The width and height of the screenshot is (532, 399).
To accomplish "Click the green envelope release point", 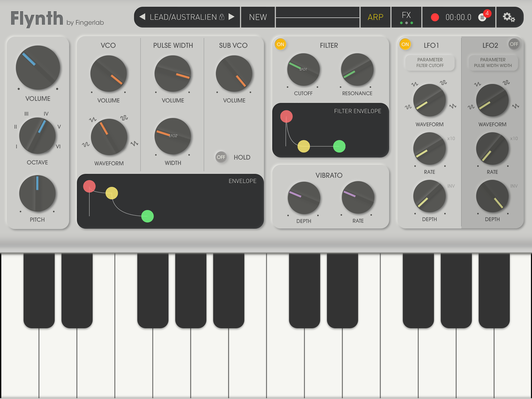I will [147, 216].
